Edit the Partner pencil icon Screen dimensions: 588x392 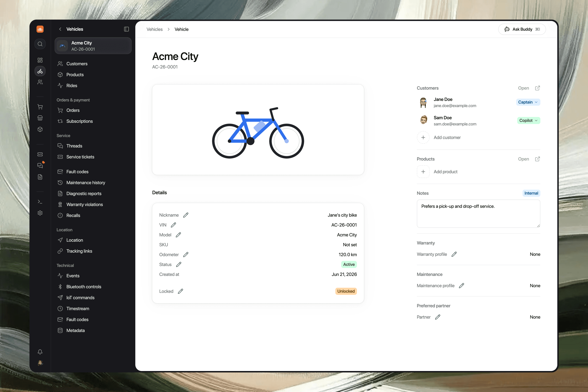point(438,317)
